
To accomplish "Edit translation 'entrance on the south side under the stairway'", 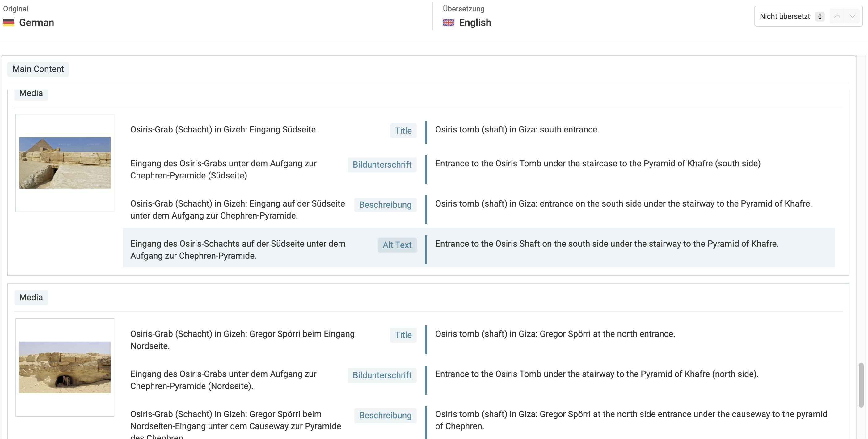I will tap(623, 204).
